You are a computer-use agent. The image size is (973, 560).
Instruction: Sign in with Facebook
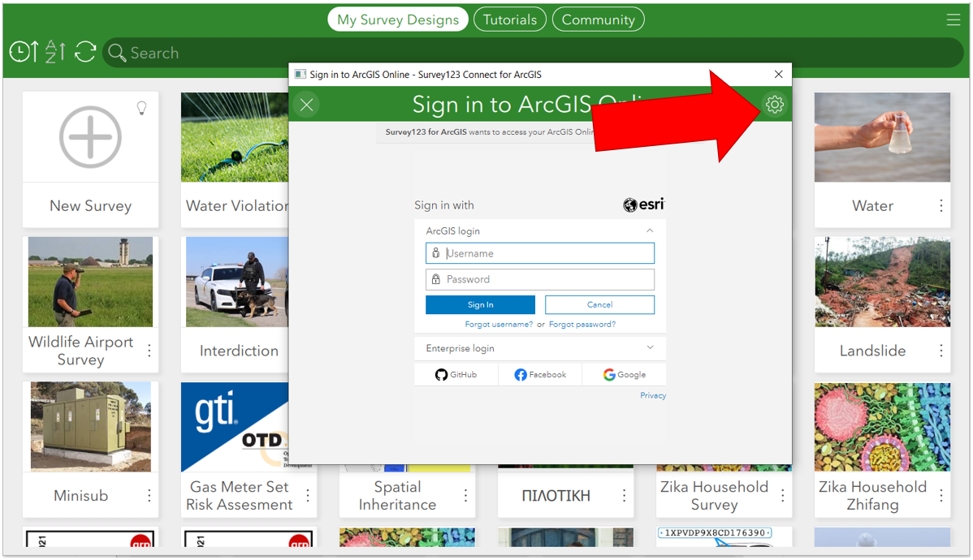point(540,375)
